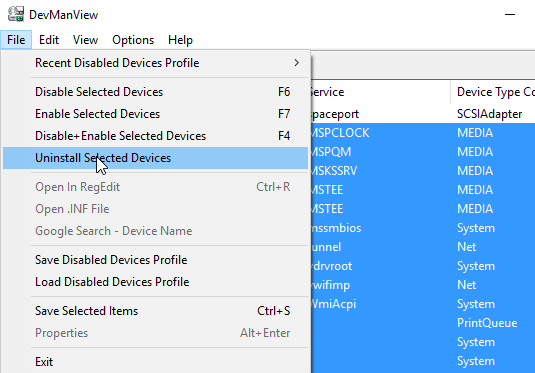The width and height of the screenshot is (535, 373).
Task: Click Save Selected Items
Action: (x=155, y=311)
